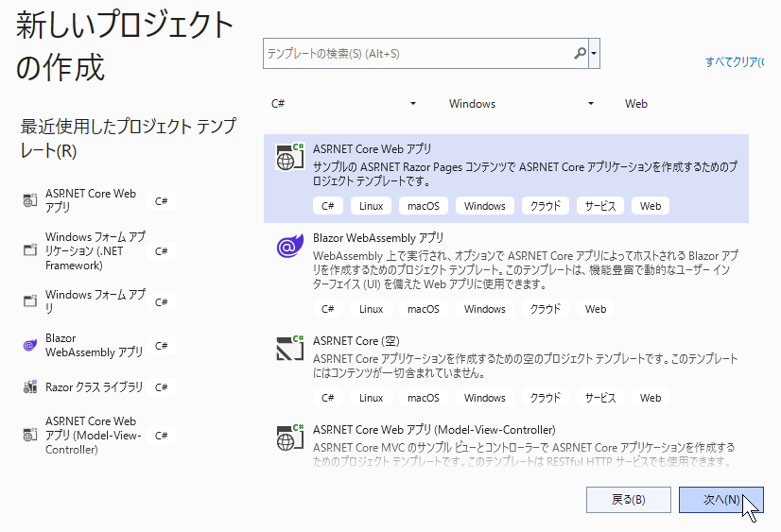Click the search magnifier icon
This screenshot has height=532, width=781.
pos(580,53)
